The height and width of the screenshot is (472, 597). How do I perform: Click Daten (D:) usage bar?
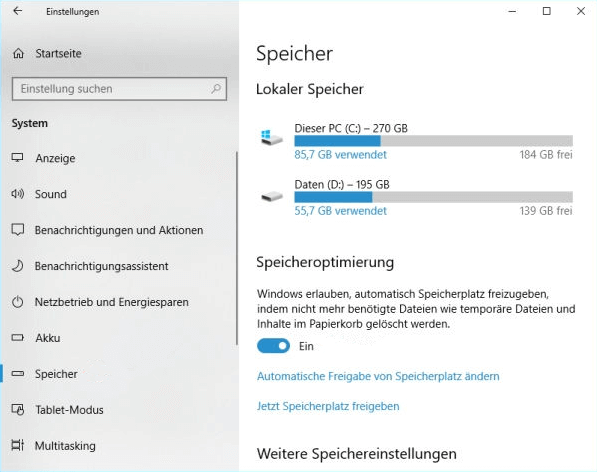point(433,197)
